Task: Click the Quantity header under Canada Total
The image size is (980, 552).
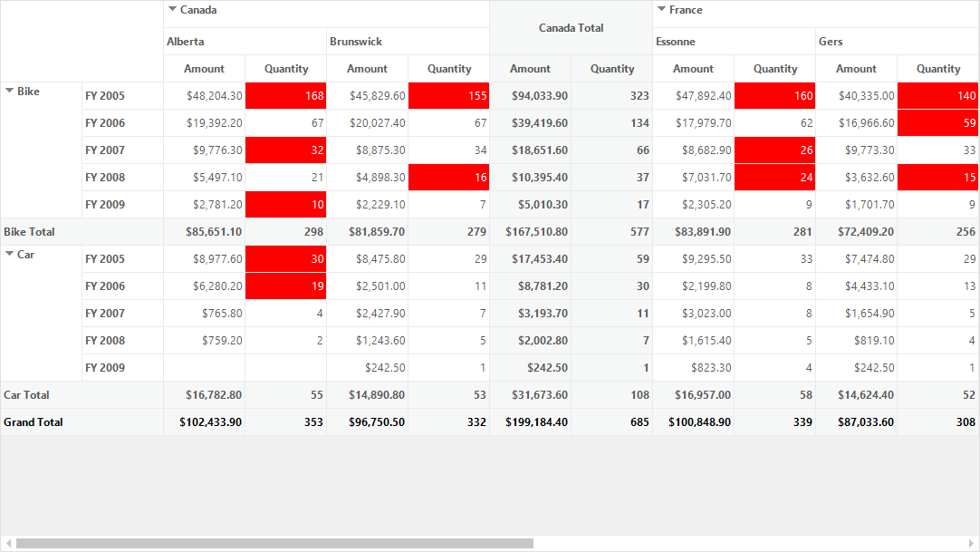Action: click(612, 69)
